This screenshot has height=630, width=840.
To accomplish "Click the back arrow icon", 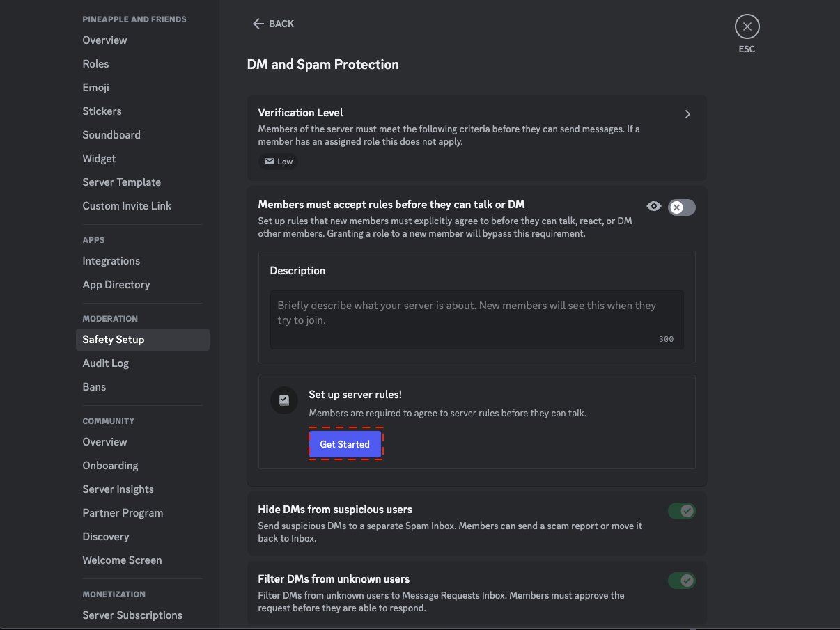I will pyautogui.click(x=258, y=24).
